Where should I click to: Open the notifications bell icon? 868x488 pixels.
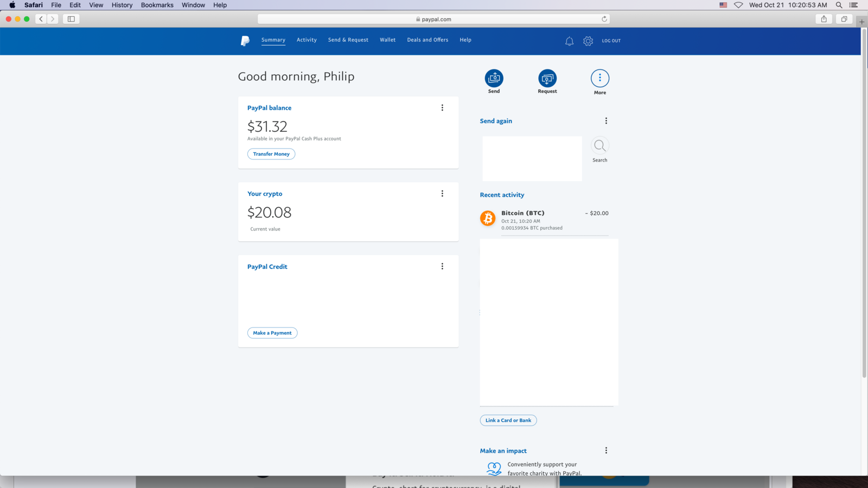tap(569, 41)
